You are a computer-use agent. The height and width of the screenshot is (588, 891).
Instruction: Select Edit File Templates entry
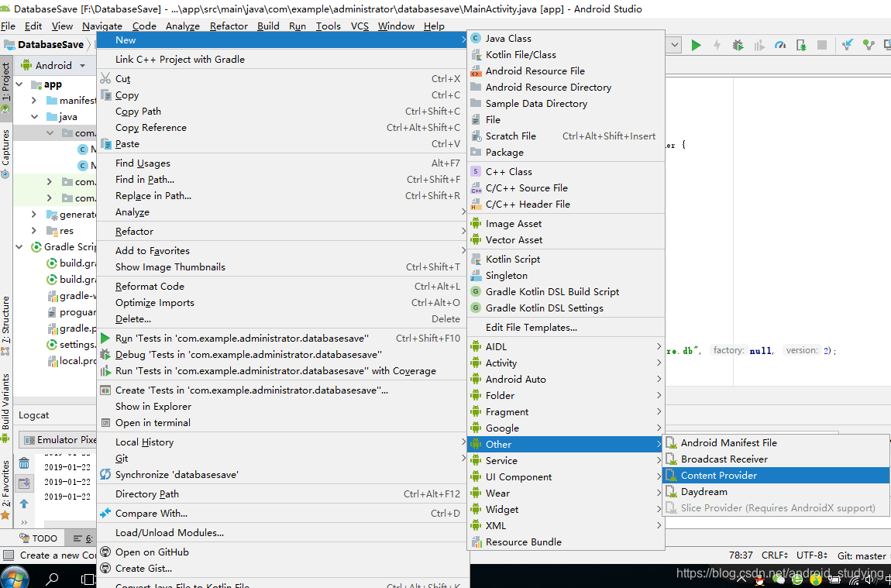(x=566, y=327)
